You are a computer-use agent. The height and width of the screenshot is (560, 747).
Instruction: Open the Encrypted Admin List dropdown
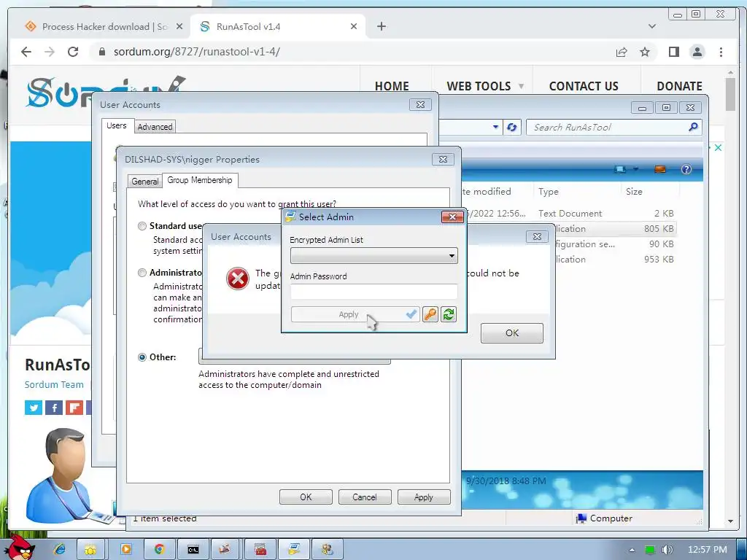374,256
